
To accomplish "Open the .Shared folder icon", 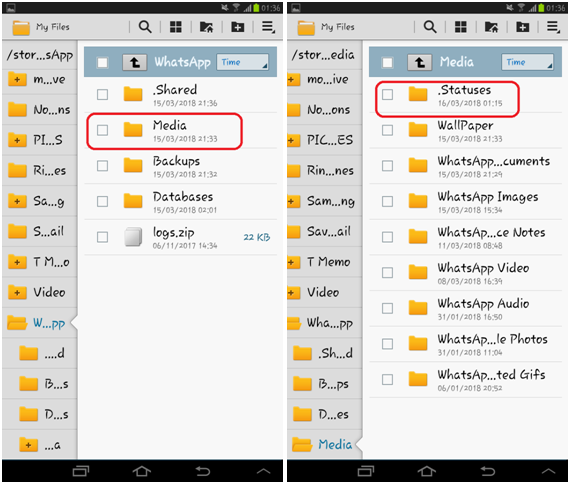I will coord(133,94).
